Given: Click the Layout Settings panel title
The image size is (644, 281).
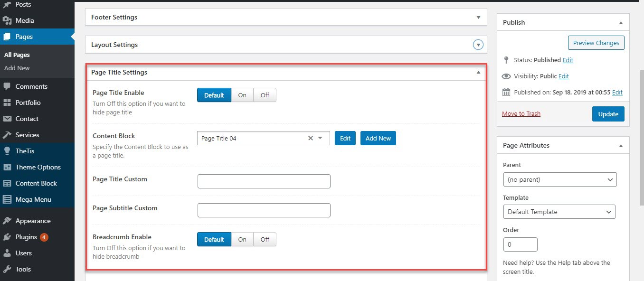Looking at the screenshot, I should point(114,45).
